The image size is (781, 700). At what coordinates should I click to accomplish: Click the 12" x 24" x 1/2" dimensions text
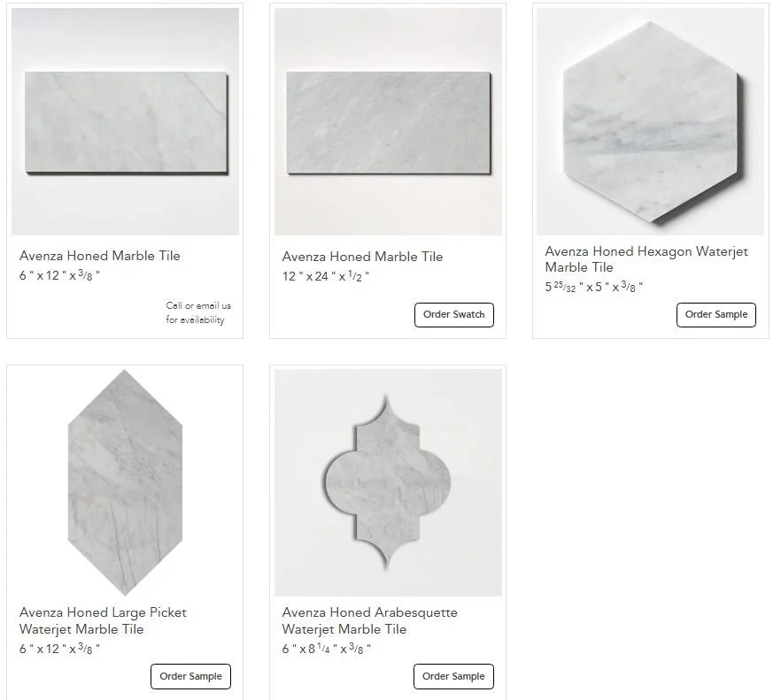click(x=326, y=276)
